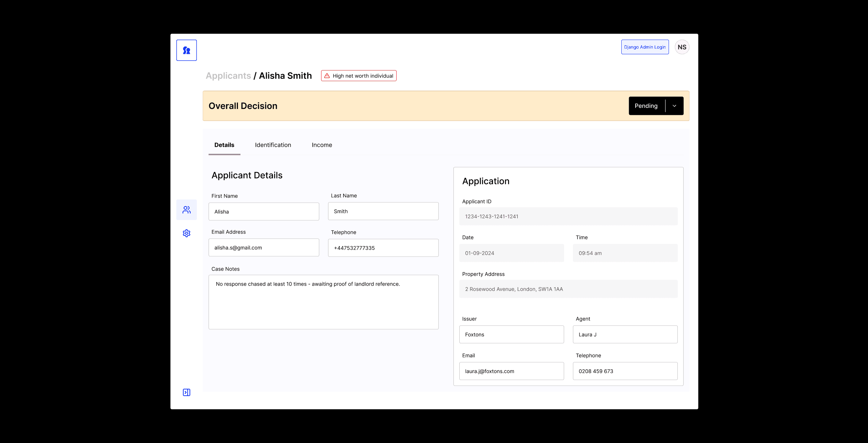
Task: Click the High net worth warning triangle icon
Action: tap(327, 76)
